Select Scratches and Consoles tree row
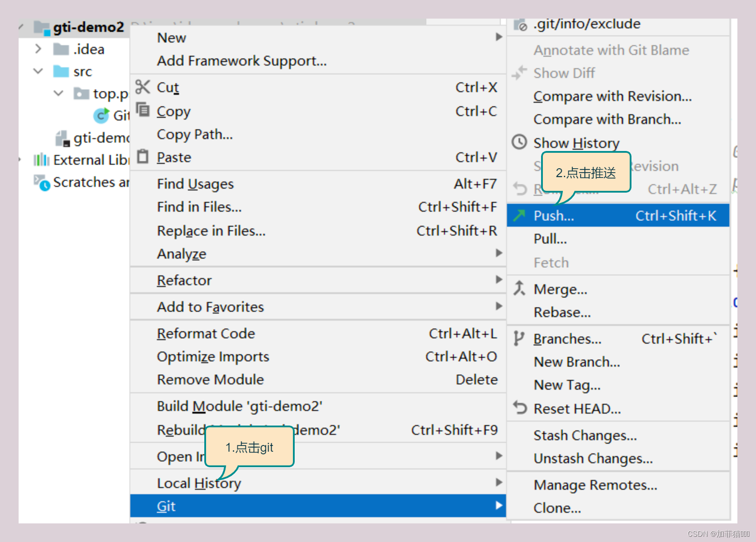This screenshot has height=542, width=756. (74, 182)
